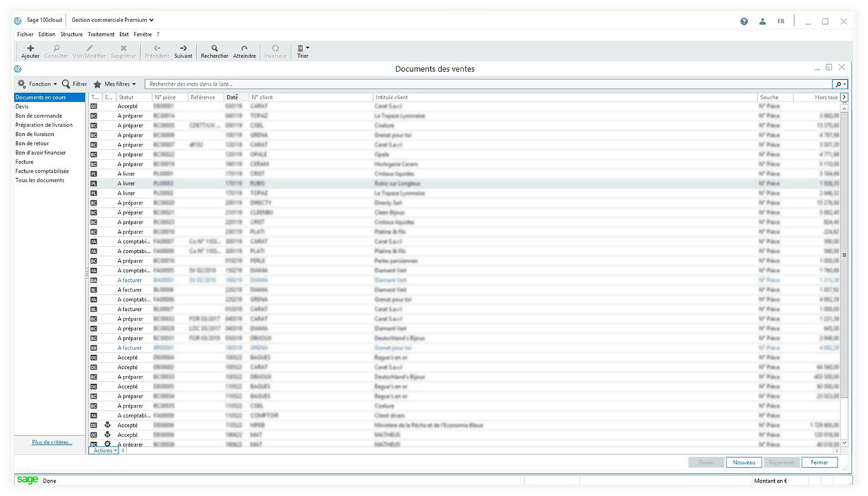Expand the Fonction gear dropdown
Screen dimensions: 868x496
click(x=37, y=84)
